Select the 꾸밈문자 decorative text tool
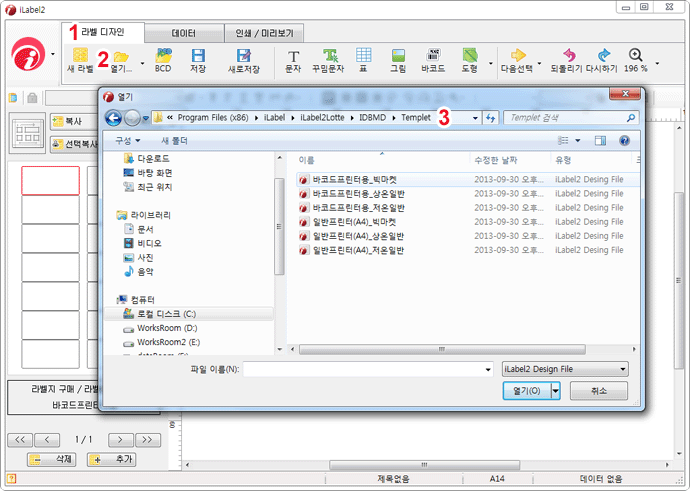 pyautogui.click(x=328, y=60)
